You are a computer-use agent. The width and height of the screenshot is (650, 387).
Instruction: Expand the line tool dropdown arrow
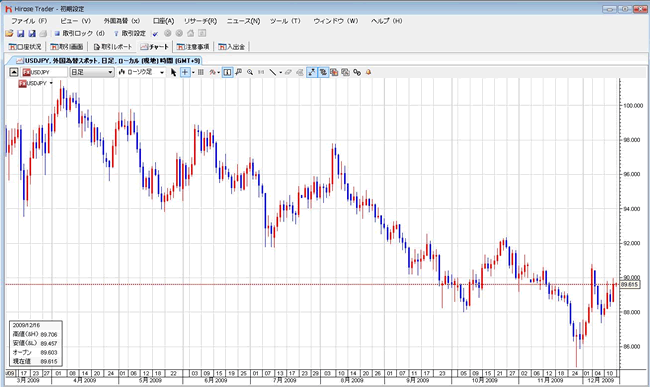click(x=280, y=73)
